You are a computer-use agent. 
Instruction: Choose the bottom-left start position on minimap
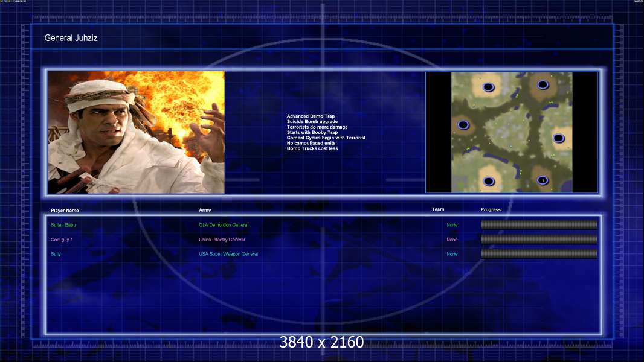pyautogui.click(x=489, y=181)
